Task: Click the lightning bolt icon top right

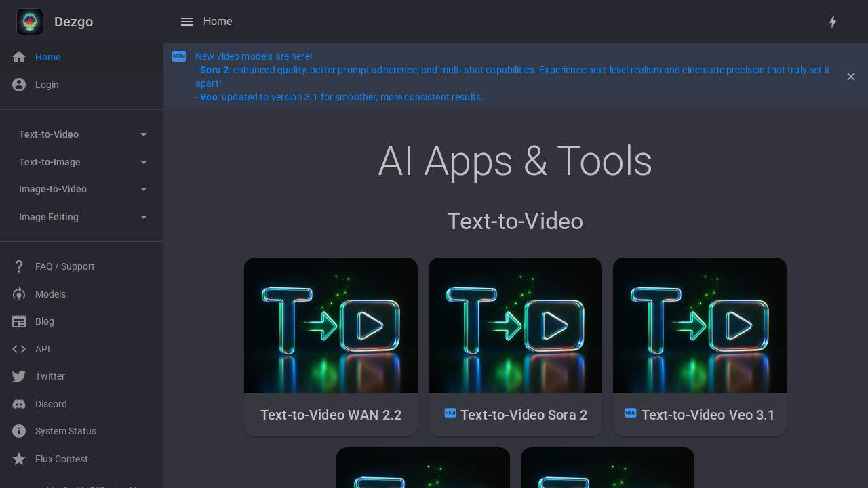Action: coord(833,22)
